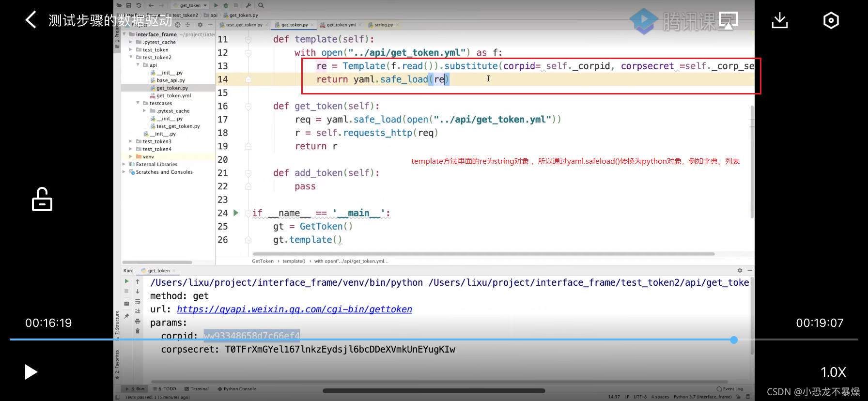Click the Run panel scroll down arrow
This screenshot has height=401, width=868.
coord(138,291)
